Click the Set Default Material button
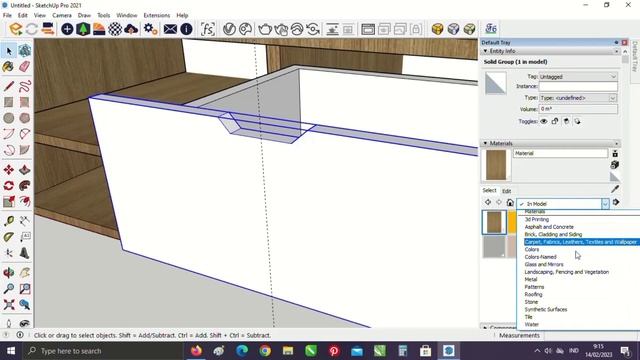 615,177
